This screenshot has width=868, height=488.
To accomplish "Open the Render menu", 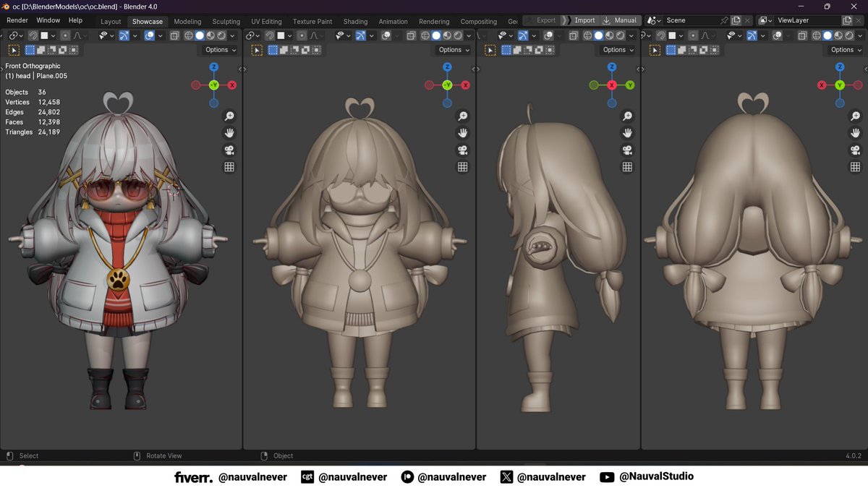I will (17, 20).
